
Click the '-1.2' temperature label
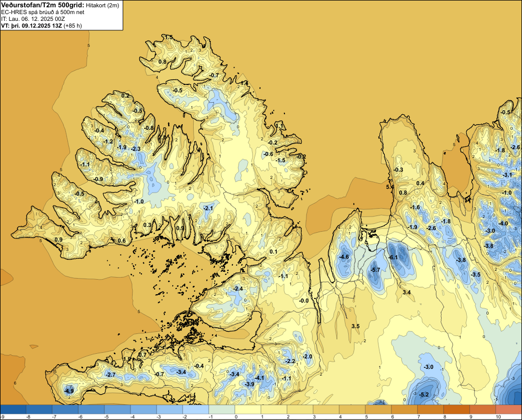[x=108, y=141]
